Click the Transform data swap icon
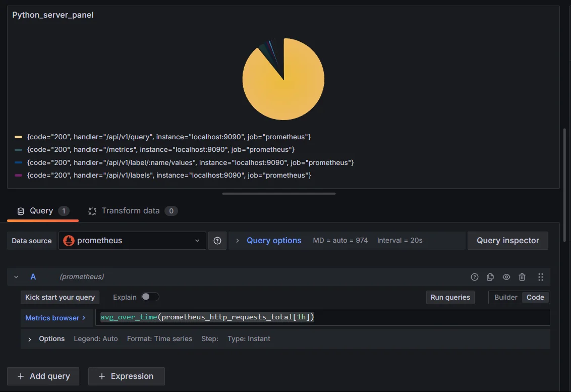The width and height of the screenshot is (571, 392). pyautogui.click(x=92, y=211)
